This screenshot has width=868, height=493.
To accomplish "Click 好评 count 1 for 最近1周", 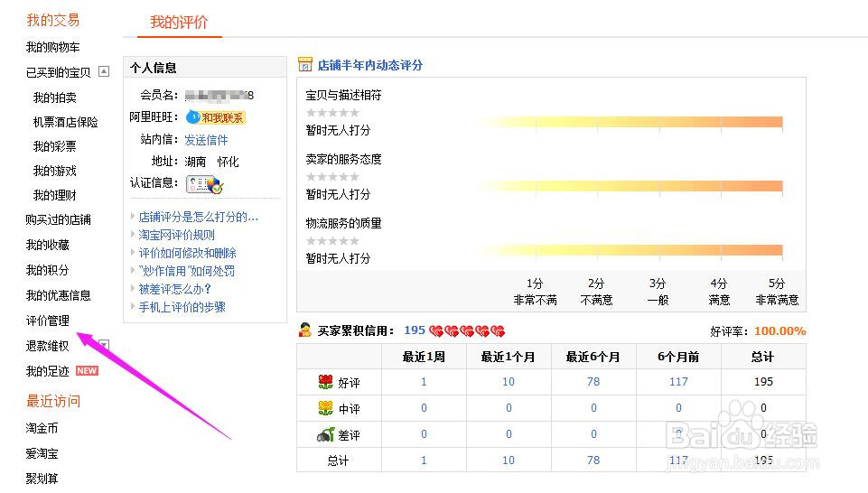I will pyautogui.click(x=424, y=381).
